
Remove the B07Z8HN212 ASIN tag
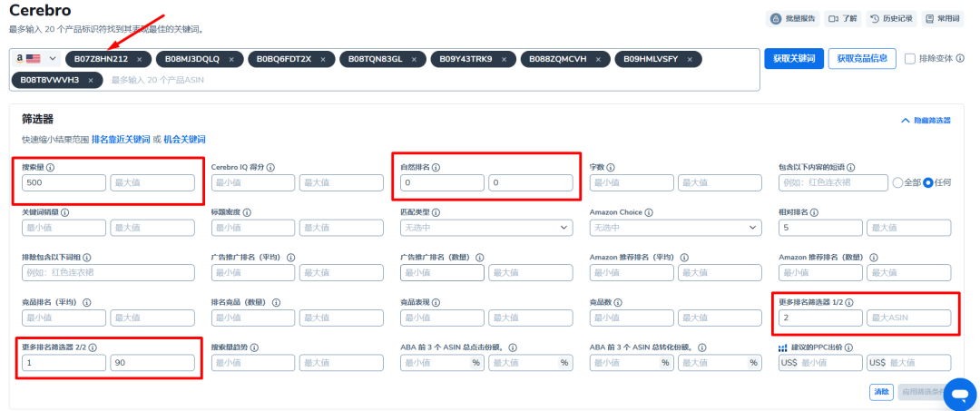[x=139, y=59]
